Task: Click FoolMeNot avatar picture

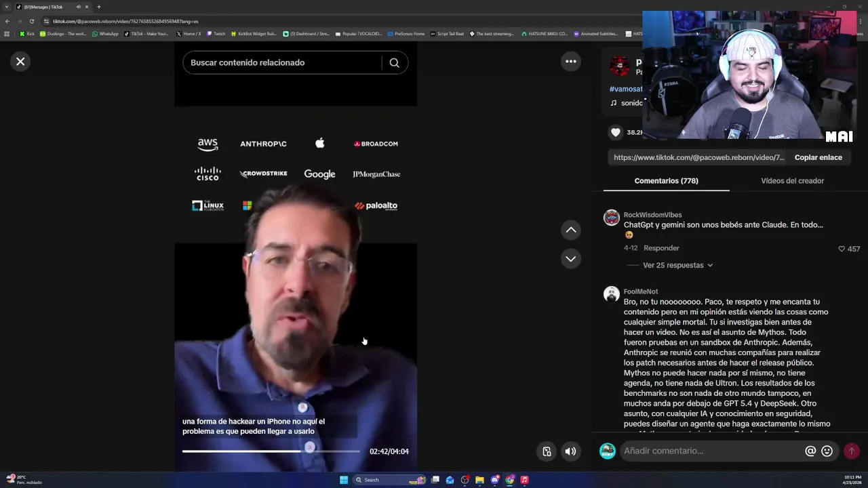Action: coord(612,294)
